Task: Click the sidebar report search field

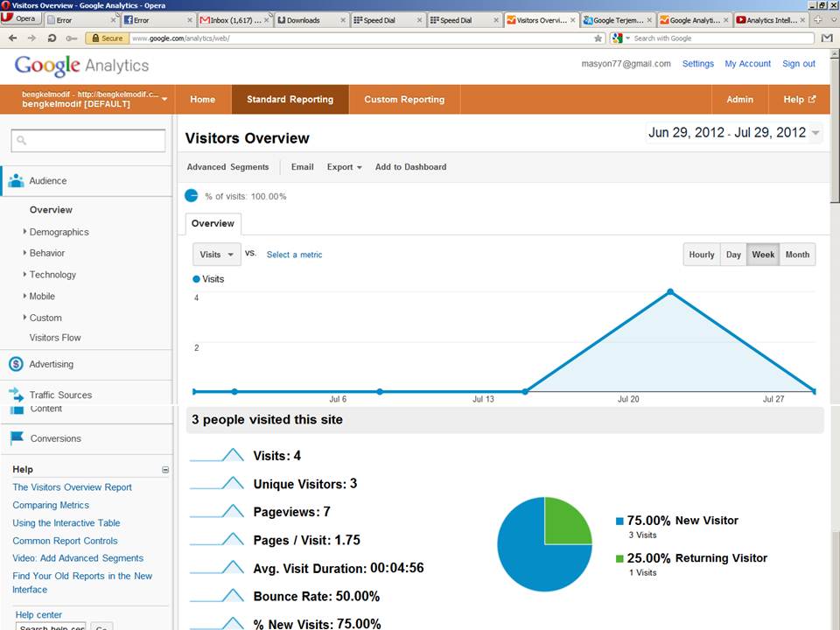Action: click(x=88, y=140)
